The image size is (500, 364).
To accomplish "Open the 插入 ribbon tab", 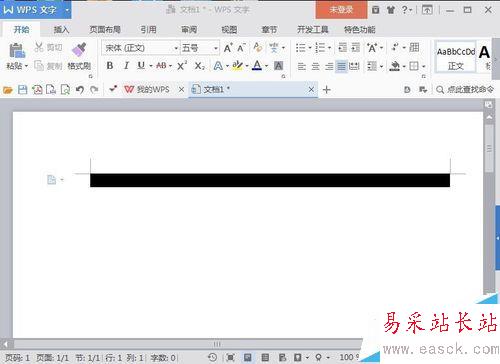I will 61,30.
